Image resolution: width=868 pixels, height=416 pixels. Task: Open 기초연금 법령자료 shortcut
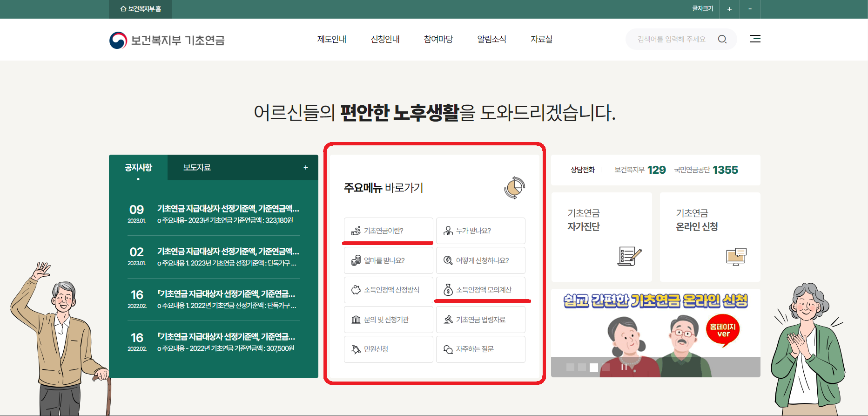481,320
